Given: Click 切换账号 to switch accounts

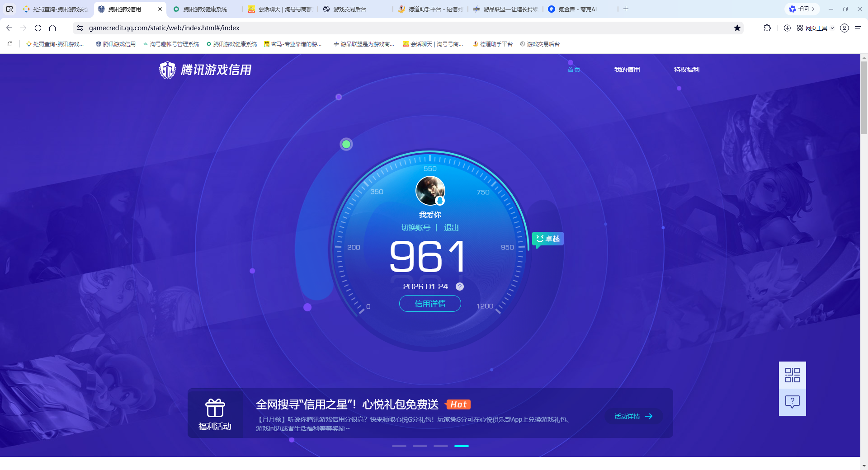Looking at the screenshot, I should pos(416,227).
